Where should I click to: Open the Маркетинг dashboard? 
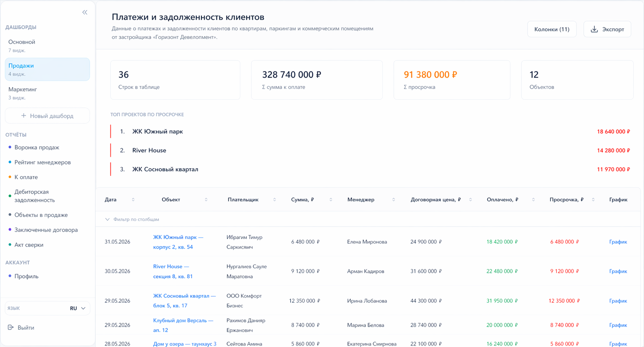coord(47,93)
